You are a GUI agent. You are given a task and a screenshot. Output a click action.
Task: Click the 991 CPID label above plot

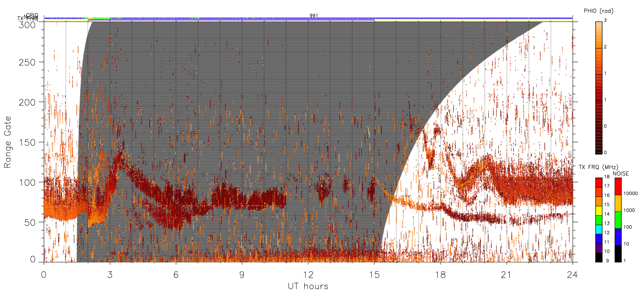(x=314, y=16)
